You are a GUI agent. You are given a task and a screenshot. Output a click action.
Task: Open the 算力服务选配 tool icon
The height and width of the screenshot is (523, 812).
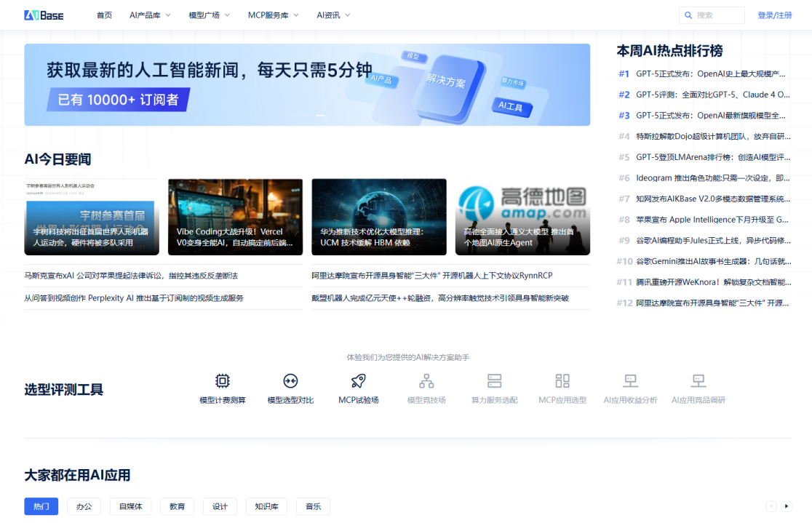point(495,381)
